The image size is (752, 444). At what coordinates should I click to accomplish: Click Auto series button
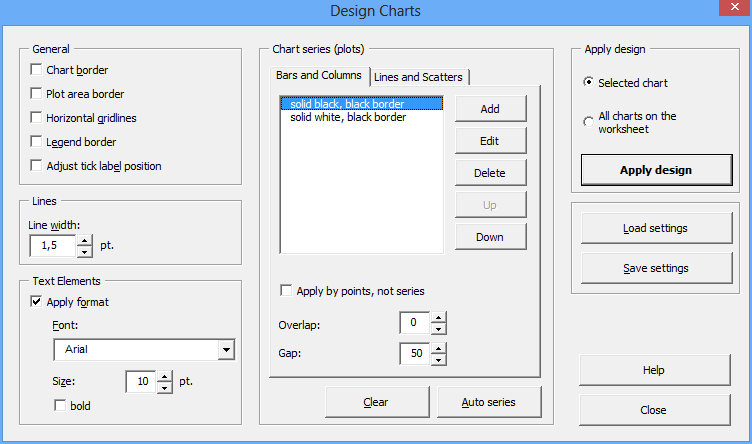(x=489, y=402)
